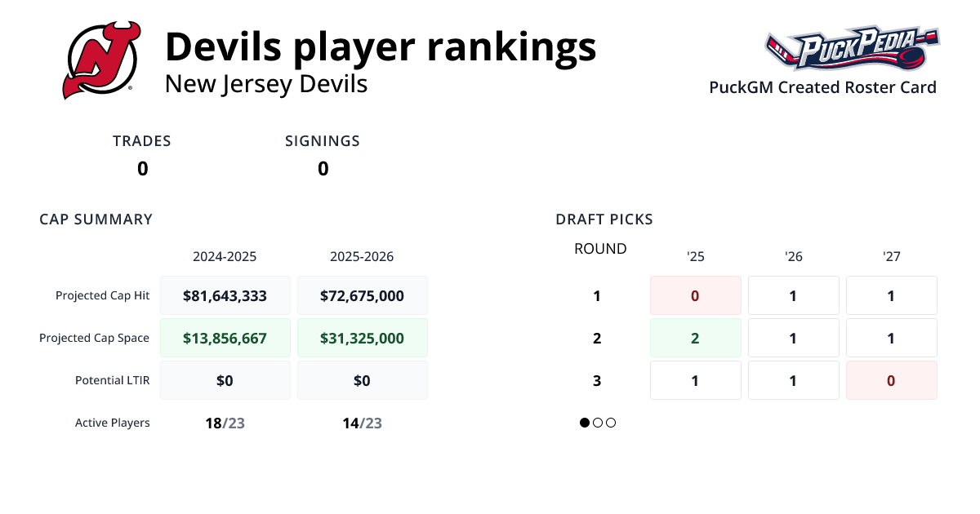Screen dimensions: 980x514
Task: Open the 2024-2025 season column header
Action: [225, 256]
